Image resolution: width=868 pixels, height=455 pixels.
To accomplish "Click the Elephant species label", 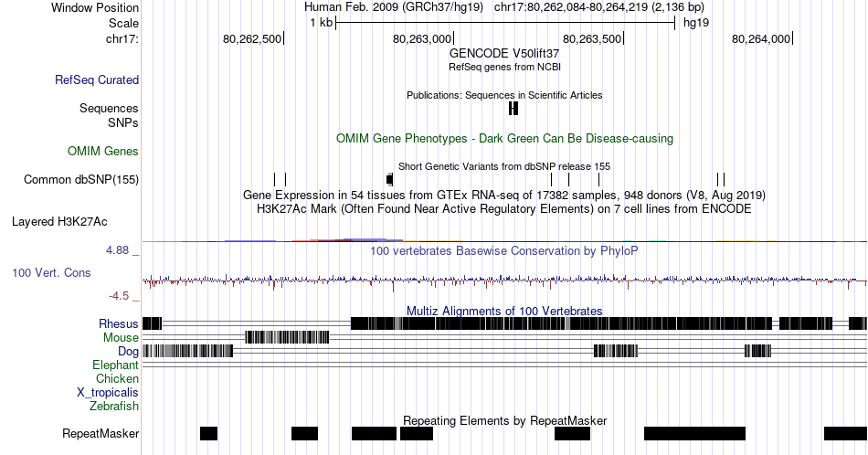I will [115, 365].
